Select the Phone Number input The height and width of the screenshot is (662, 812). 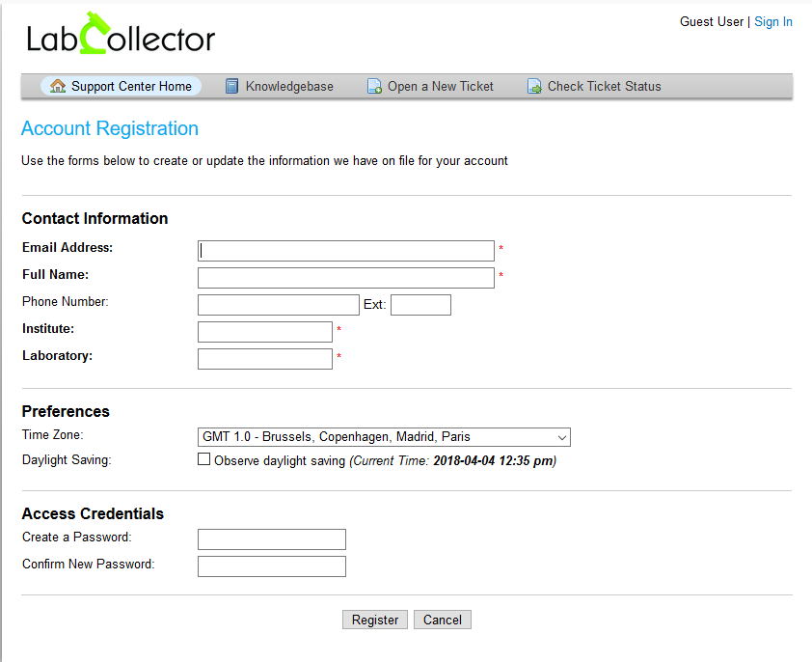click(279, 305)
